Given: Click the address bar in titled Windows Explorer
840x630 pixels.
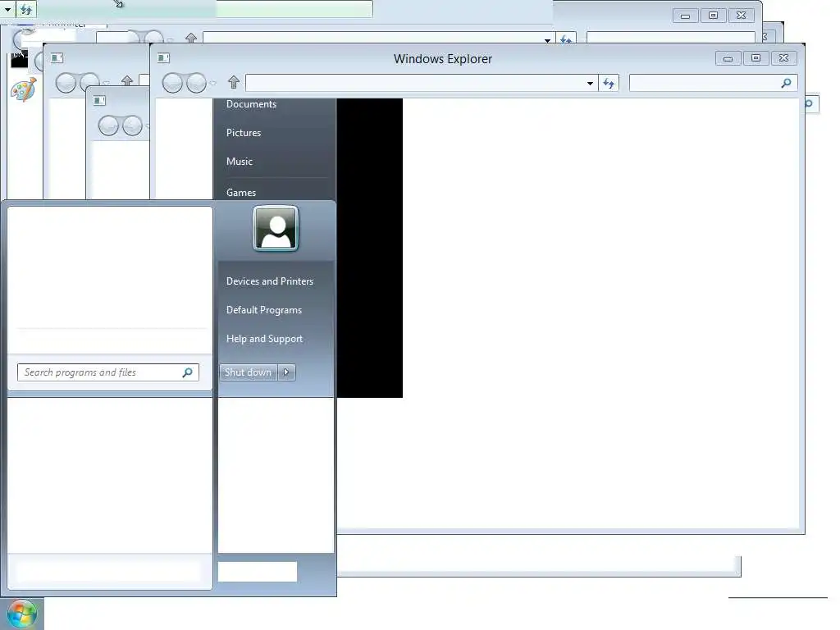Looking at the screenshot, I should [x=422, y=83].
